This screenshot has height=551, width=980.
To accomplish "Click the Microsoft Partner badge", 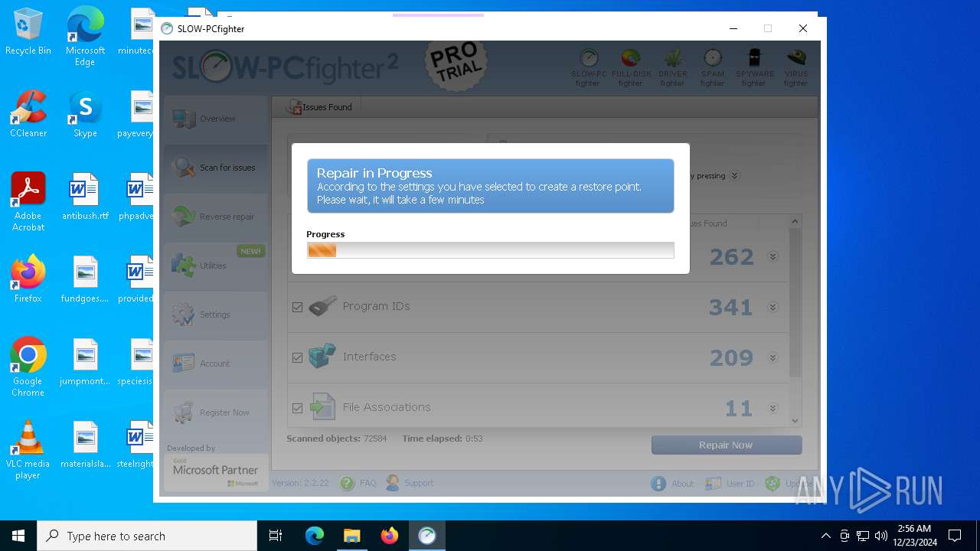I will point(216,473).
